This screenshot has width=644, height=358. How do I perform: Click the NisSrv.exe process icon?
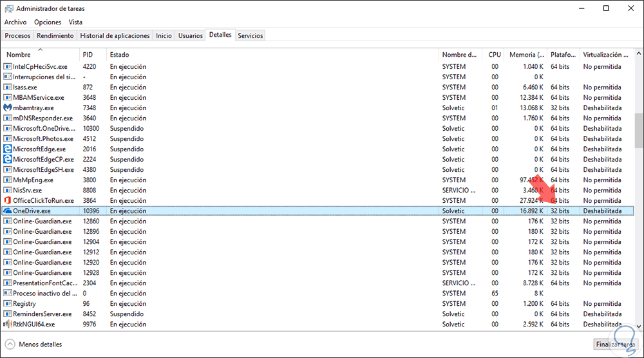coord(7,190)
